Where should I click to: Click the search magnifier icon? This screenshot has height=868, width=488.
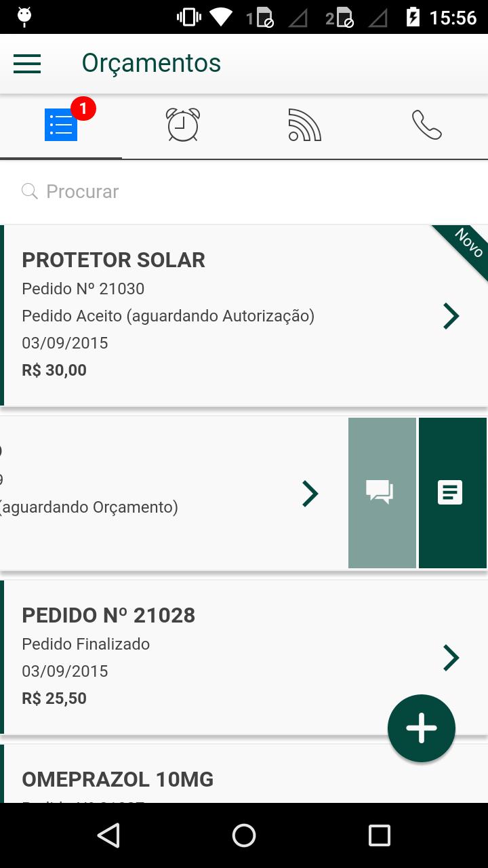[30, 192]
